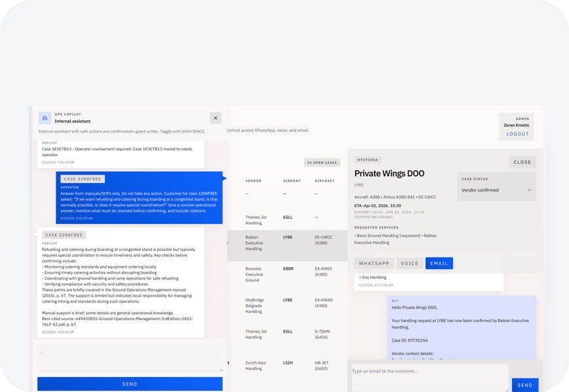Open the Case Status dropdown

pos(496,190)
